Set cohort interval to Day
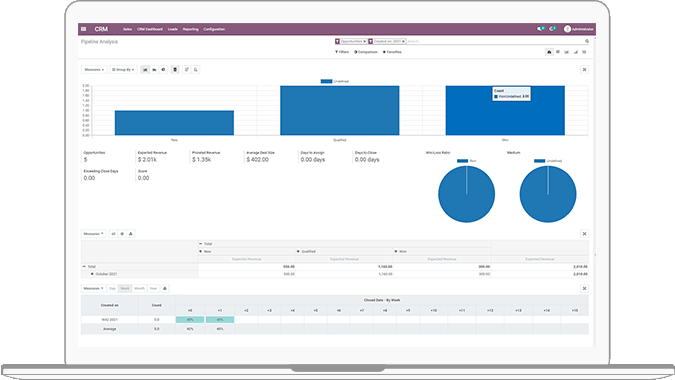Screen dimensions: 675x380 click(112, 288)
